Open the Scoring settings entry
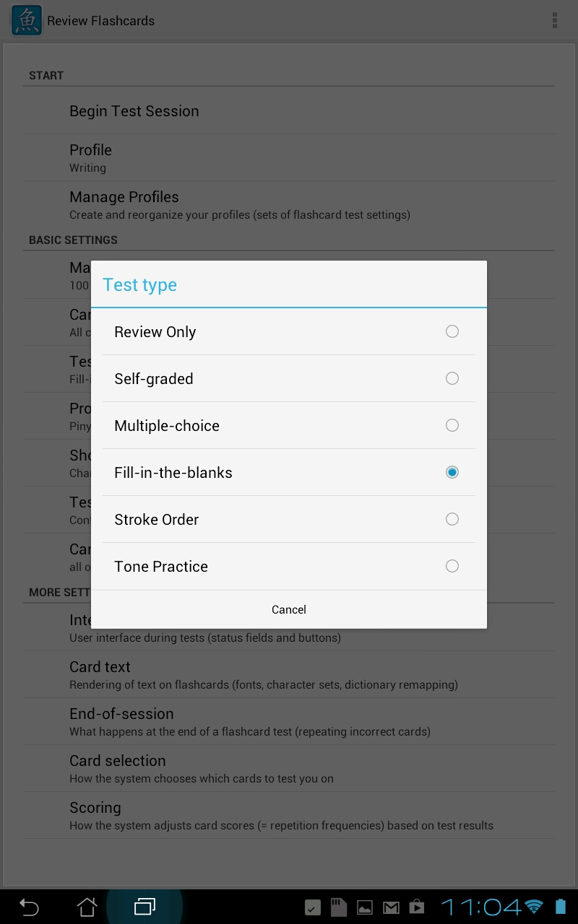This screenshot has width=578, height=924. [x=289, y=815]
